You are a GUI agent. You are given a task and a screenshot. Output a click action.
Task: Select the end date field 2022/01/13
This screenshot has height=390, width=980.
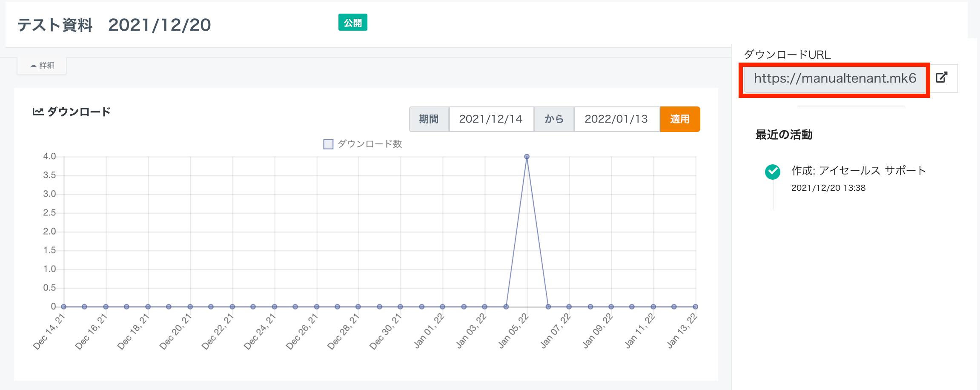coord(616,119)
